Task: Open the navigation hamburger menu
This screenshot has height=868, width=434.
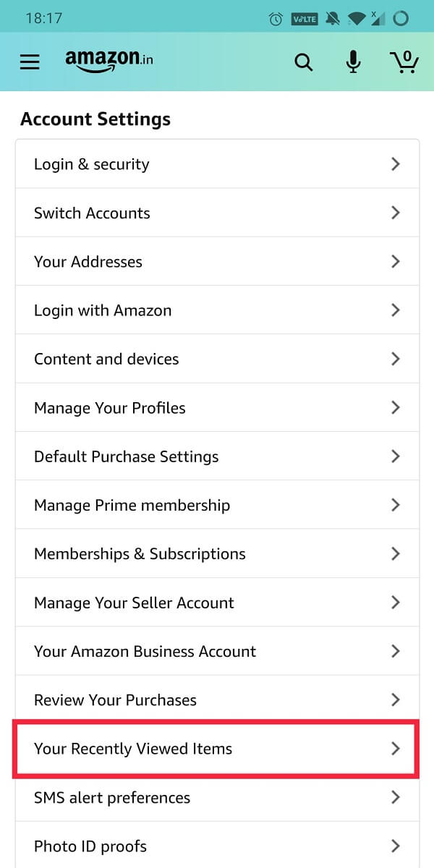Action: coord(29,61)
